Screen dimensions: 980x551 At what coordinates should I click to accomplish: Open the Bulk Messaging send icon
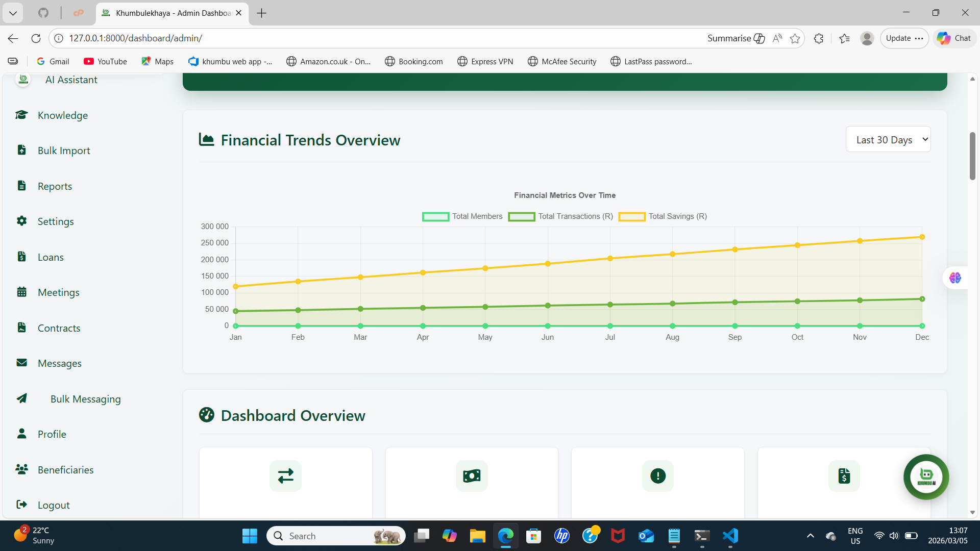coord(22,398)
